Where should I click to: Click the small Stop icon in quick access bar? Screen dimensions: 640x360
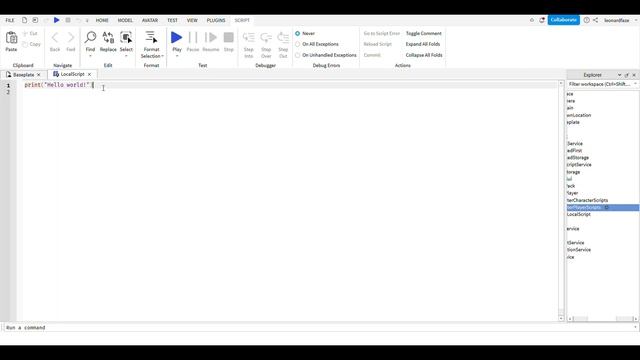coord(68,20)
